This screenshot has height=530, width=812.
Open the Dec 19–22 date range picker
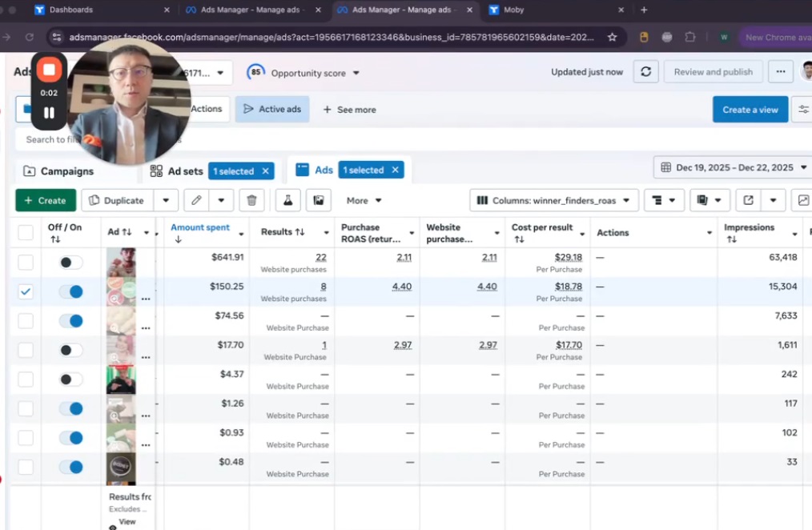coord(733,167)
